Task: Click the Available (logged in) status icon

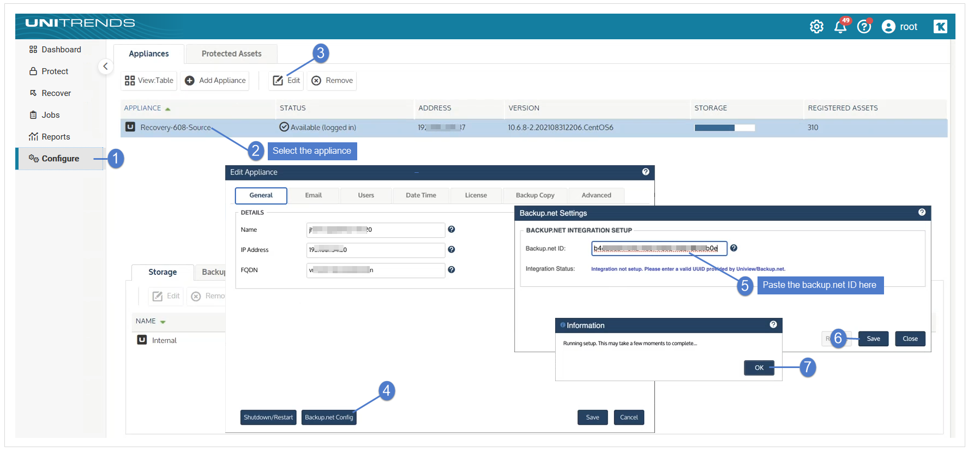Action: point(284,127)
